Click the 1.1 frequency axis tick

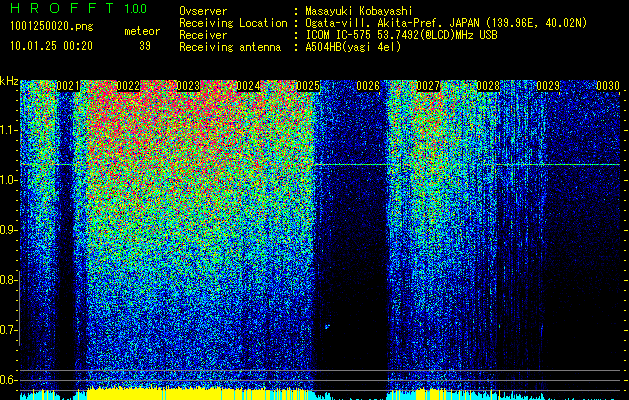click(8, 130)
